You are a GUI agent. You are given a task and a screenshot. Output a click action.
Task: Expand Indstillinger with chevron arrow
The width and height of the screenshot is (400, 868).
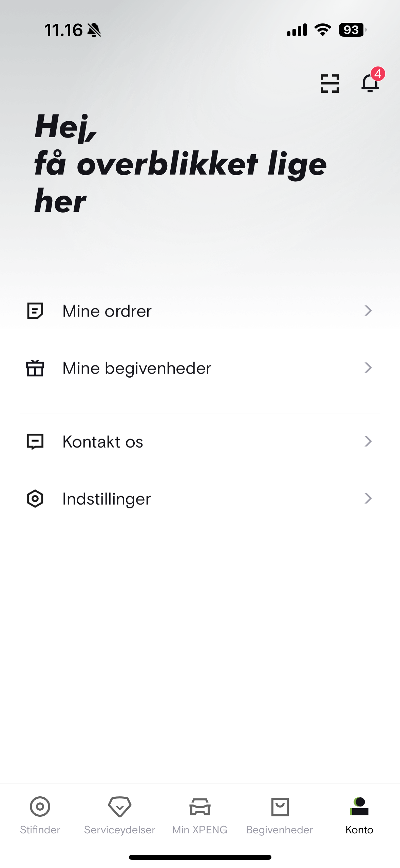pyautogui.click(x=368, y=498)
